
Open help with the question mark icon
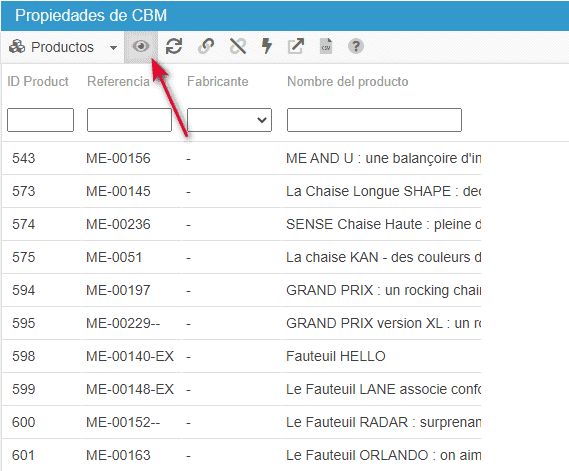(356, 46)
